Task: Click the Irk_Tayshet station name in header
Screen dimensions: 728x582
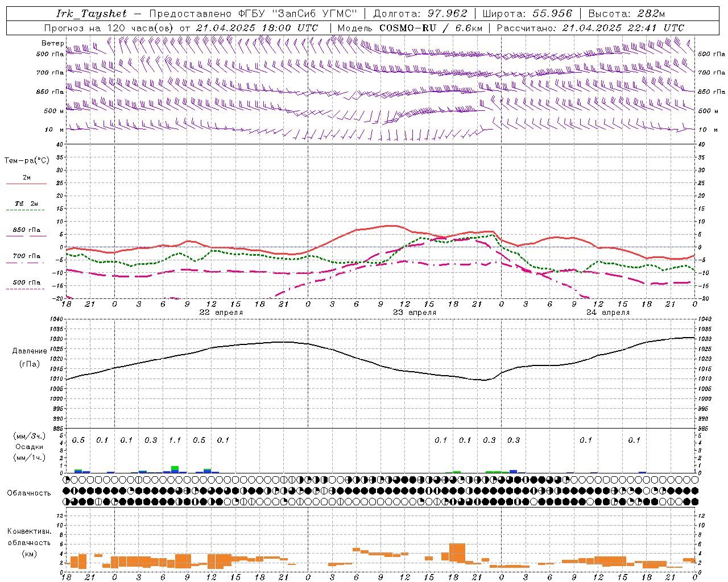Action: point(92,14)
